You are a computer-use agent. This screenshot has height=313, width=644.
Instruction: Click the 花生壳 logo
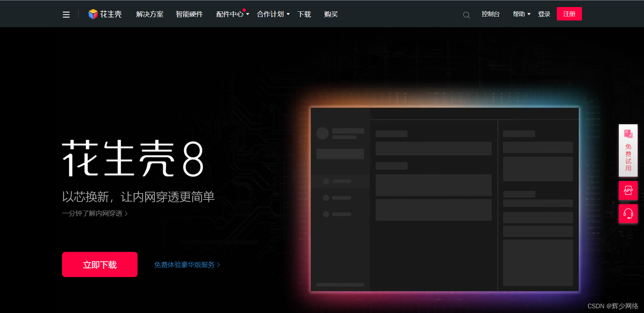coord(105,14)
